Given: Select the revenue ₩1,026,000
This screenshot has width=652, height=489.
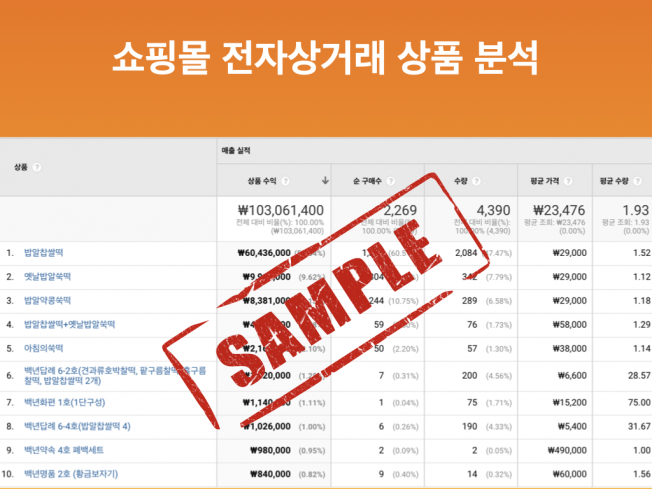Looking at the screenshot, I should (267, 426).
